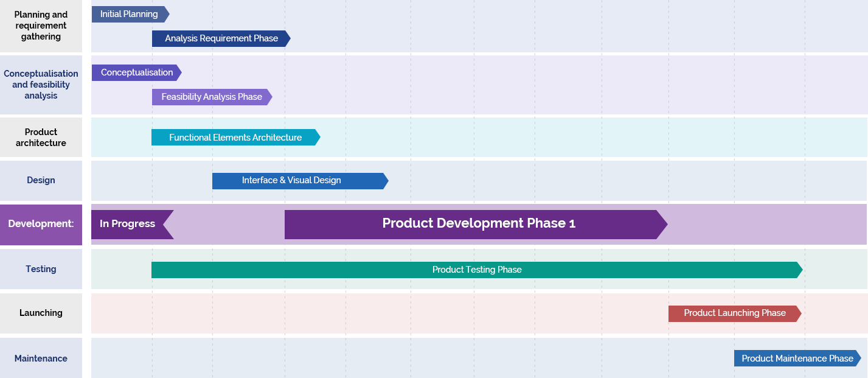The width and height of the screenshot is (868, 378).
Task: Select the Conceptualisation and feasibility analysis header
Action: (41, 85)
